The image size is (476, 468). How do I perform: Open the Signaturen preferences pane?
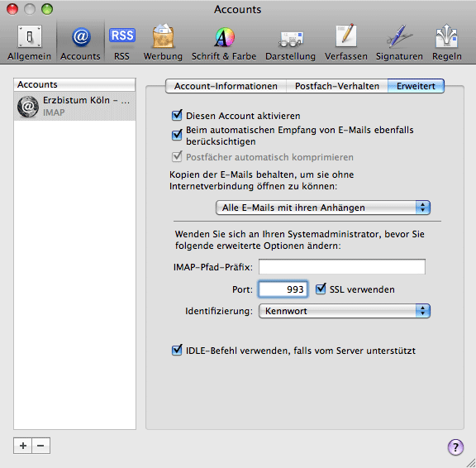pos(399,42)
